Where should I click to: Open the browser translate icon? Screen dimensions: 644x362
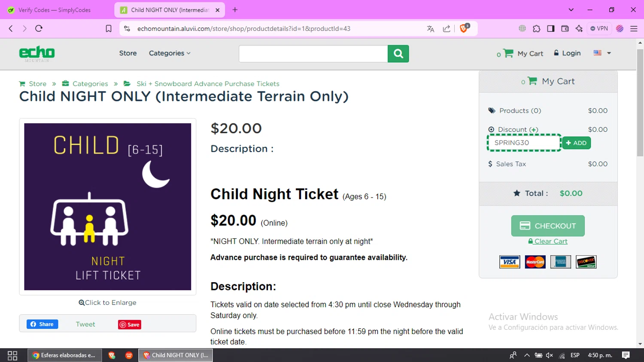[x=431, y=29]
